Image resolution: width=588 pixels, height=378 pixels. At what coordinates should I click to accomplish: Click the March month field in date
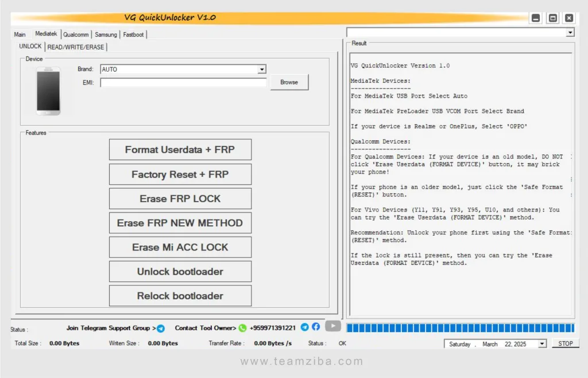coord(490,344)
